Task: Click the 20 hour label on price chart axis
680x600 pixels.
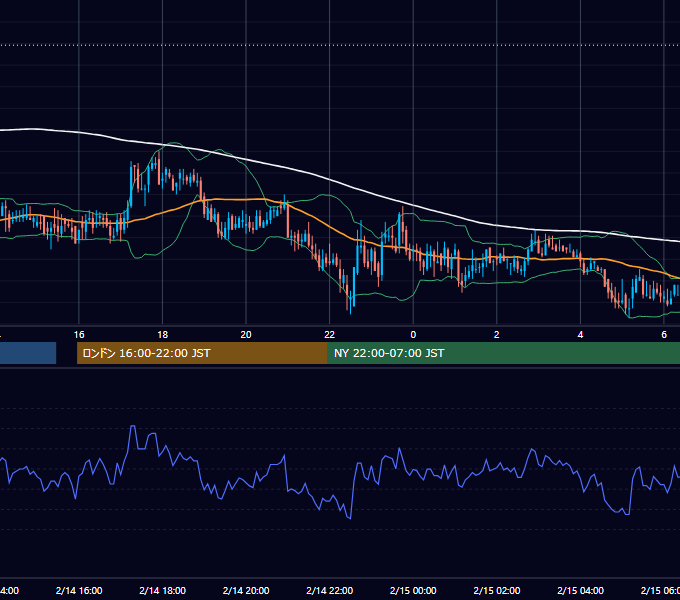Action: click(x=246, y=335)
